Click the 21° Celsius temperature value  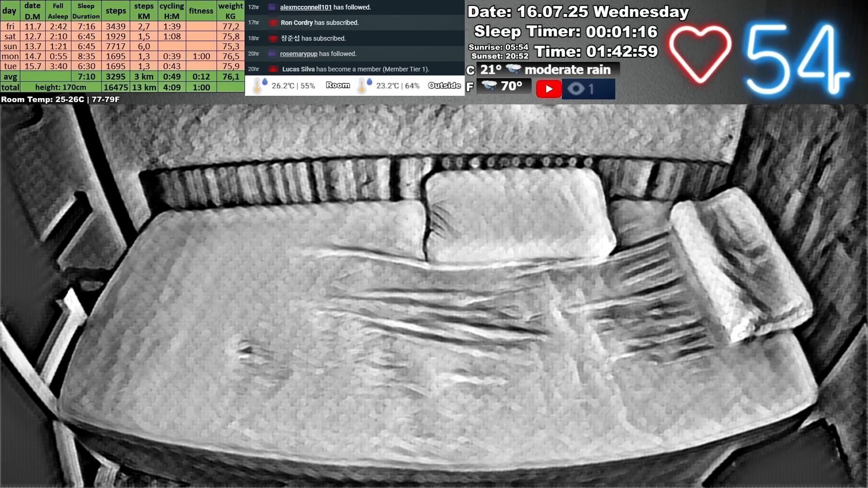click(x=491, y=70)
